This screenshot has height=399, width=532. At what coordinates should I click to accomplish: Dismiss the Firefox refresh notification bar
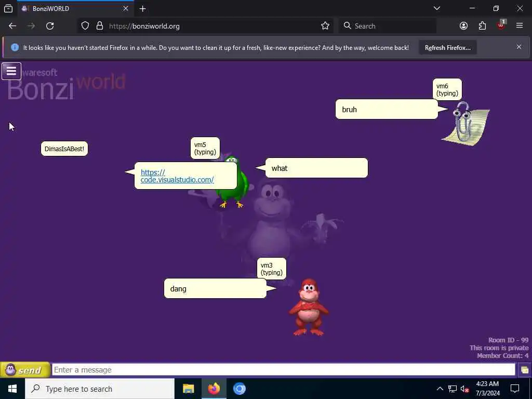point(519,47)
